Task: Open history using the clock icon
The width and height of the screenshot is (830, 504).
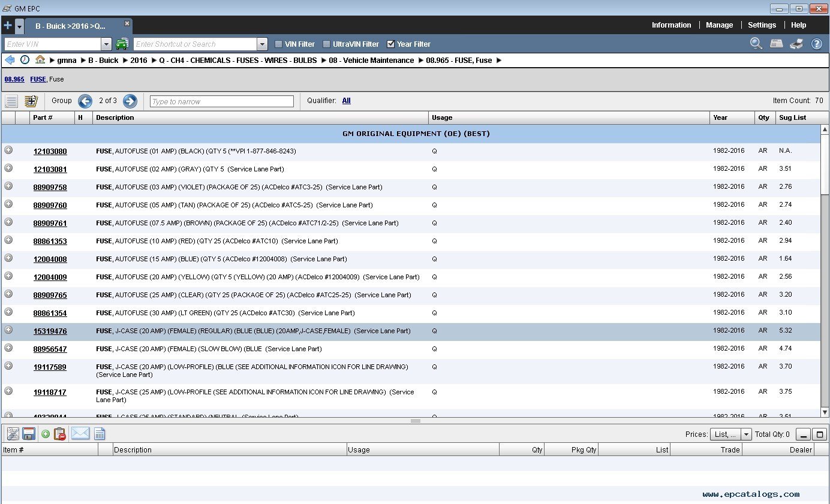Action: point(25,60)
